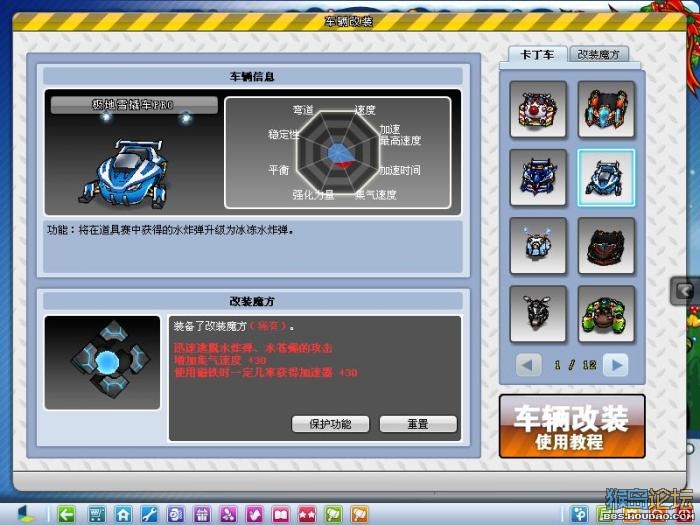The height and width of the screenshot is (525, 700).
Task: Click the 极地雪橇车PRO name label
Action: [134, 105]
